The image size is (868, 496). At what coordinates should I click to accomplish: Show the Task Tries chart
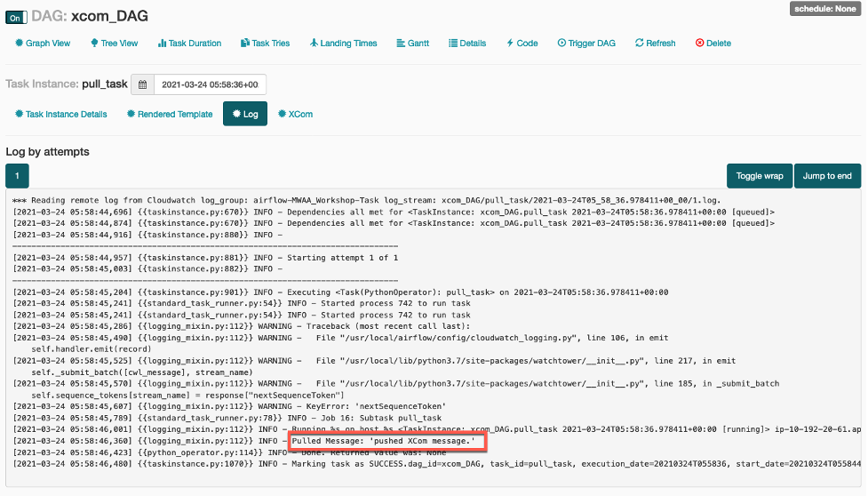pyautogui.click(x=265, y=43)
